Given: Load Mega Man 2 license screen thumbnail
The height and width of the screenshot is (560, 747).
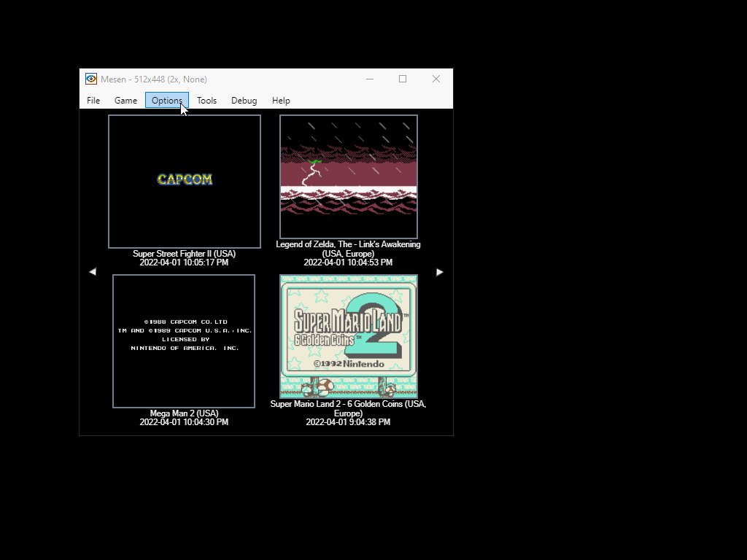Looking at the screenshot, I should [x=184, y=341].
